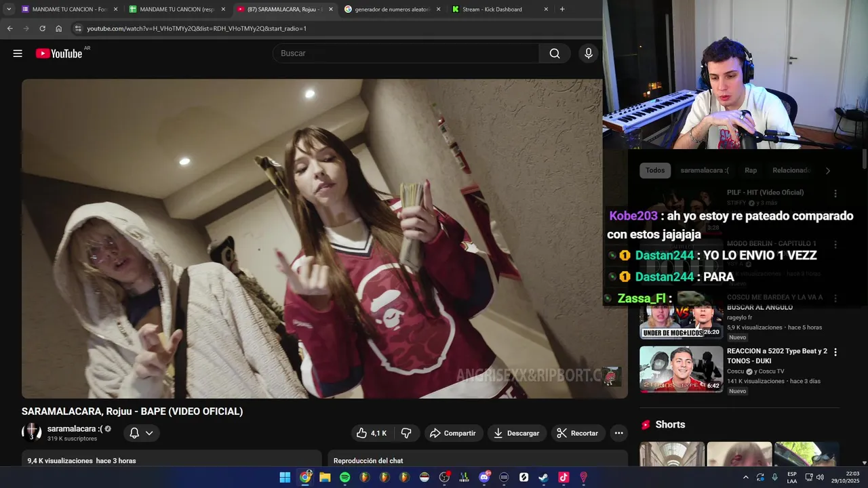Open REACCION a 5202 Type Beat title
Screen dimensions: 868x488
777,356
